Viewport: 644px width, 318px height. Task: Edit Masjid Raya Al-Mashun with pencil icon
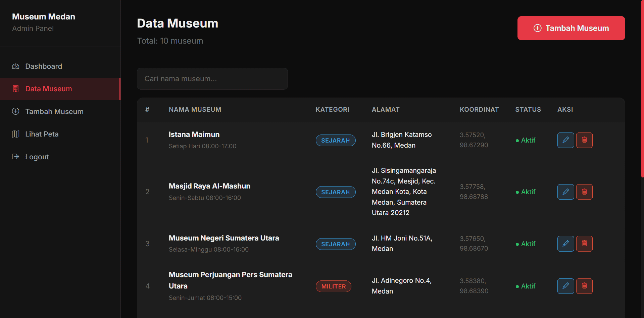click(566, 192)
